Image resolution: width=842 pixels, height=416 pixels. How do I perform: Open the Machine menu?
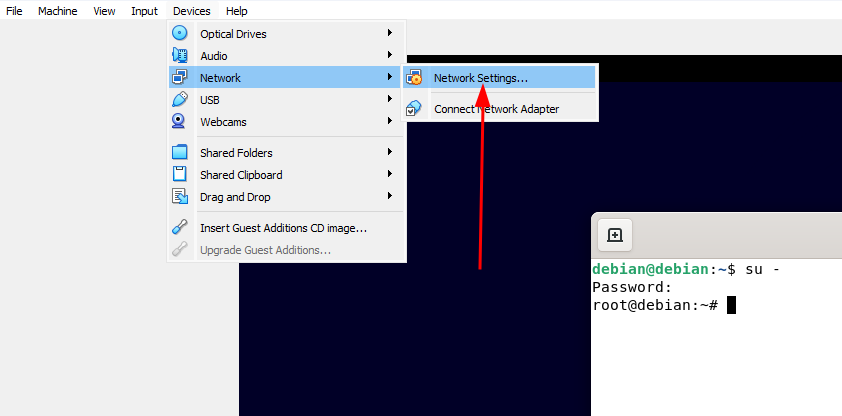[57, 11]
